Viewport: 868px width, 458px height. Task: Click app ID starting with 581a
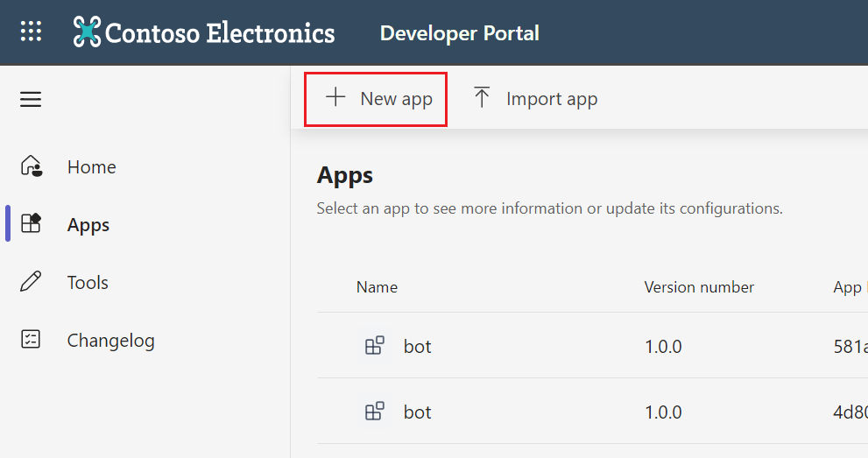pyautogui.click(x=850, y=347)
